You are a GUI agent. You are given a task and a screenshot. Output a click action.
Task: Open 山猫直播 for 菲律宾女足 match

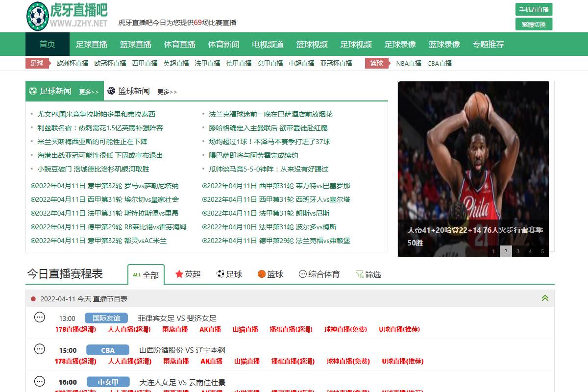[245, 329]
